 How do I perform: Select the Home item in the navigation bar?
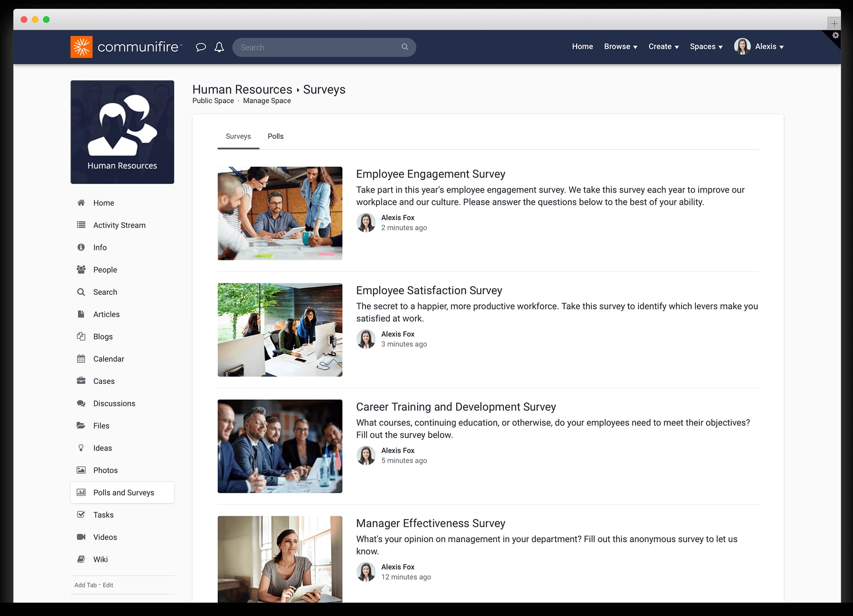tap(582, 47)
